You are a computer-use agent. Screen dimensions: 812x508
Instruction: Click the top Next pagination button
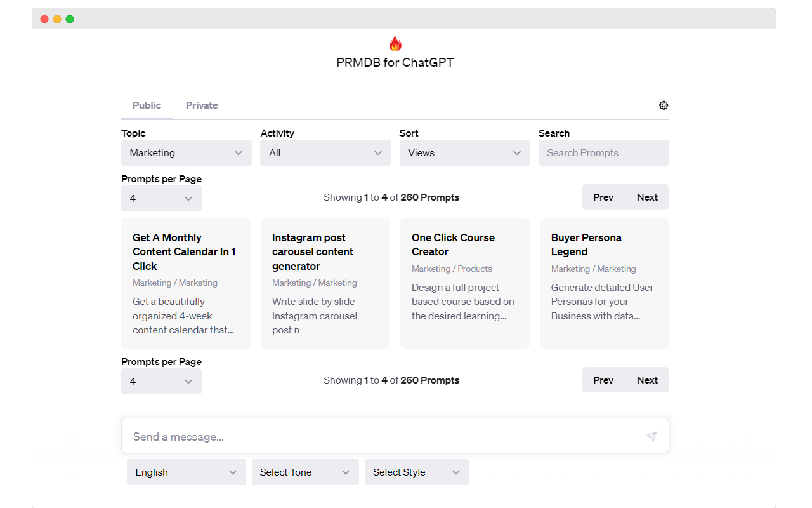[x=647, y=197]
